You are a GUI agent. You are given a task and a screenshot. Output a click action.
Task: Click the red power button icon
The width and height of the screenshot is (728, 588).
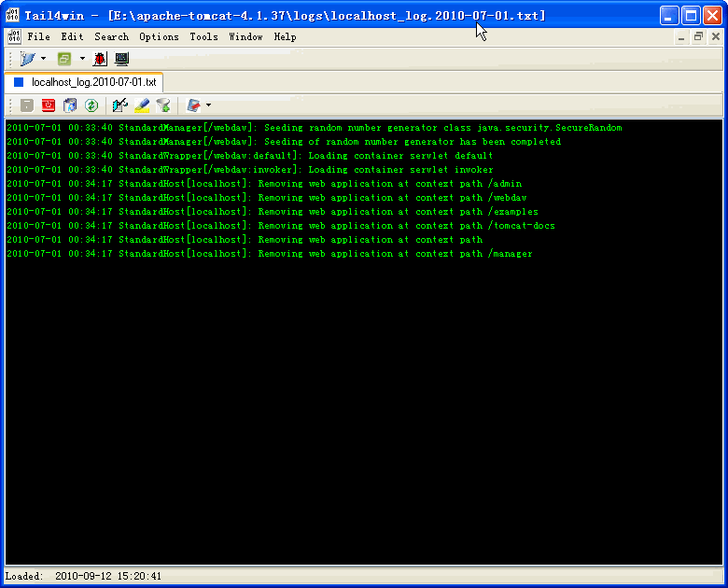(49, 105)
